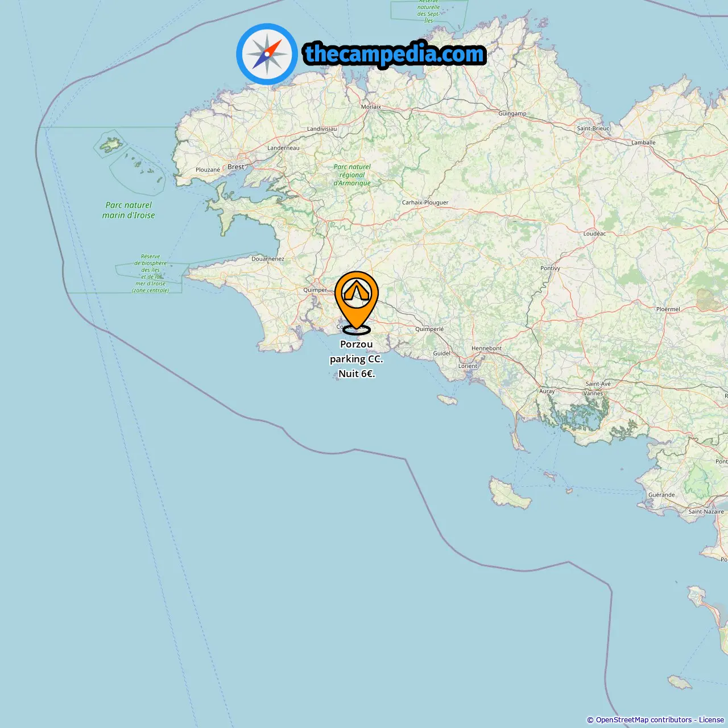Click the Morlaix town label

(x=371, y=107)
